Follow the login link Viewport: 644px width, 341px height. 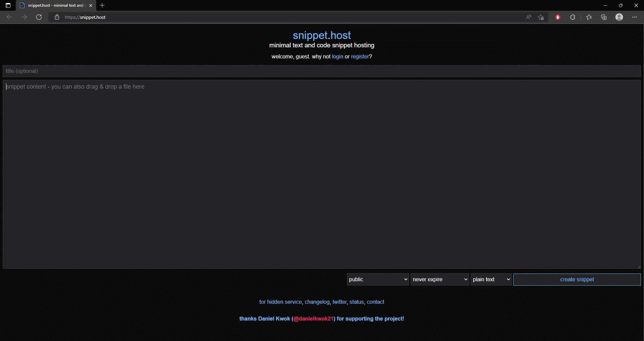click(x=337, y=56)
